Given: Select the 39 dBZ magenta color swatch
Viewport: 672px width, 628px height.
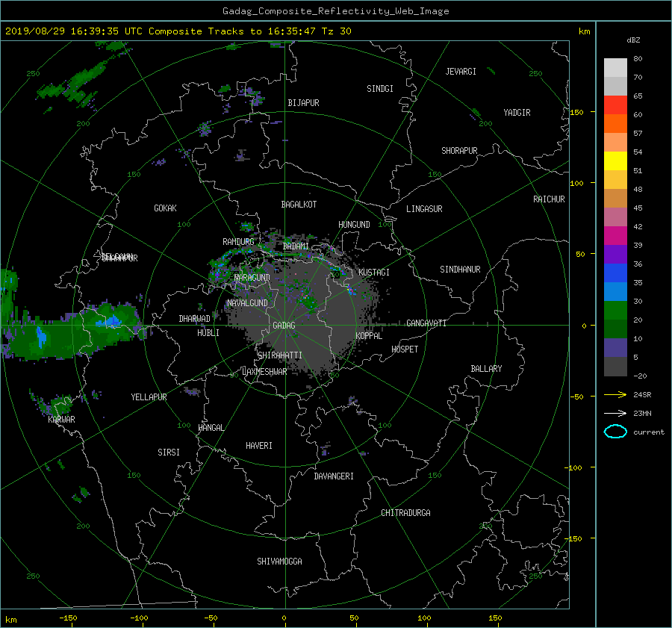Looking at the screenshot, I should pos(615,236).
